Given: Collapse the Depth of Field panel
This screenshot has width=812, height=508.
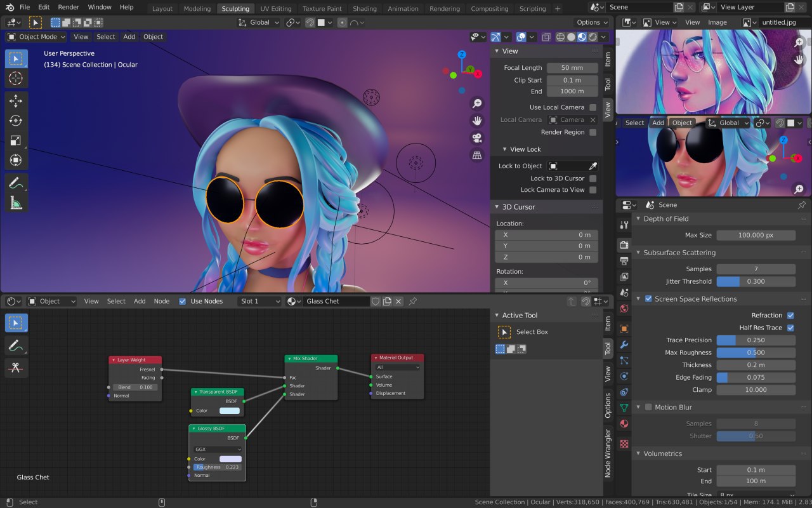Looking at the screenshot, I should click(x=639, y=218).
